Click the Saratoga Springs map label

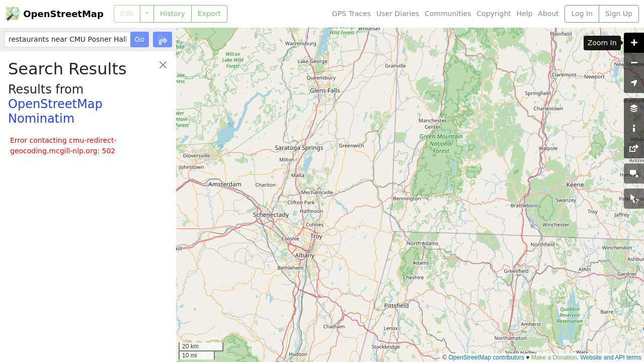(x=299, y=148)
